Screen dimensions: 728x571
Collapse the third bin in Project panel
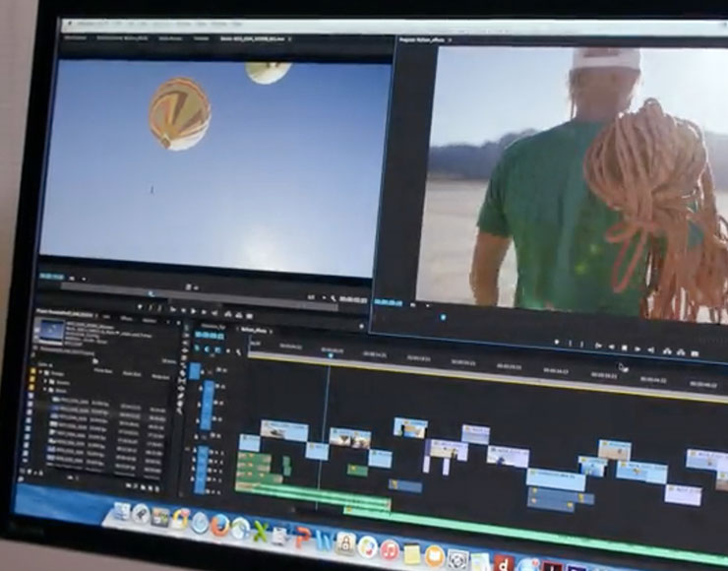(45, 390)
